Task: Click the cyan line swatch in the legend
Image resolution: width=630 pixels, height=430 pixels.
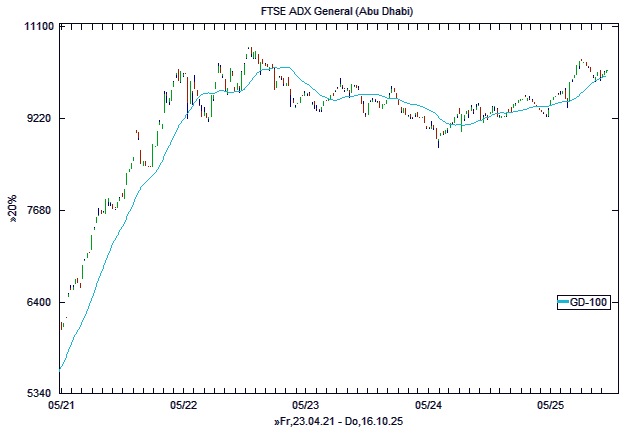Action: [563, 302]
